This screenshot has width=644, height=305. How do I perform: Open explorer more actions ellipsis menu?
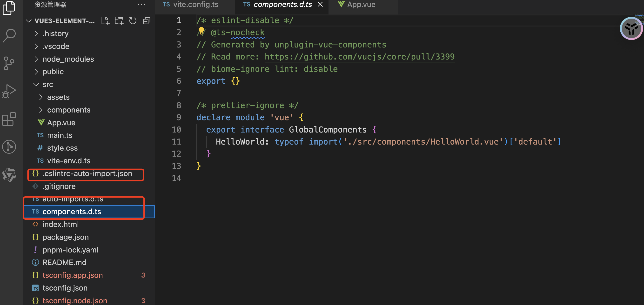click(141, 5)
